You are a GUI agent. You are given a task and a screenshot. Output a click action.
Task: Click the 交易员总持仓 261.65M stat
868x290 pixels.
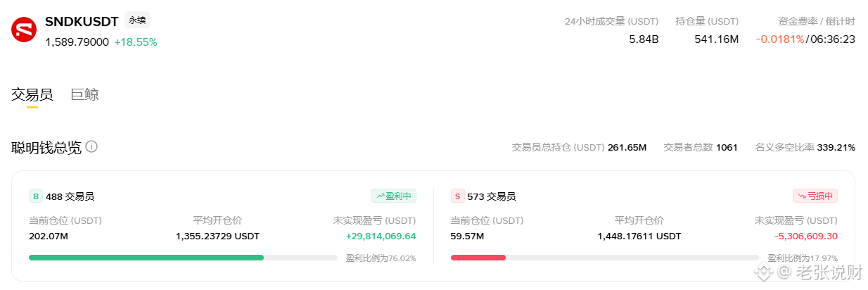coord(579,147)
